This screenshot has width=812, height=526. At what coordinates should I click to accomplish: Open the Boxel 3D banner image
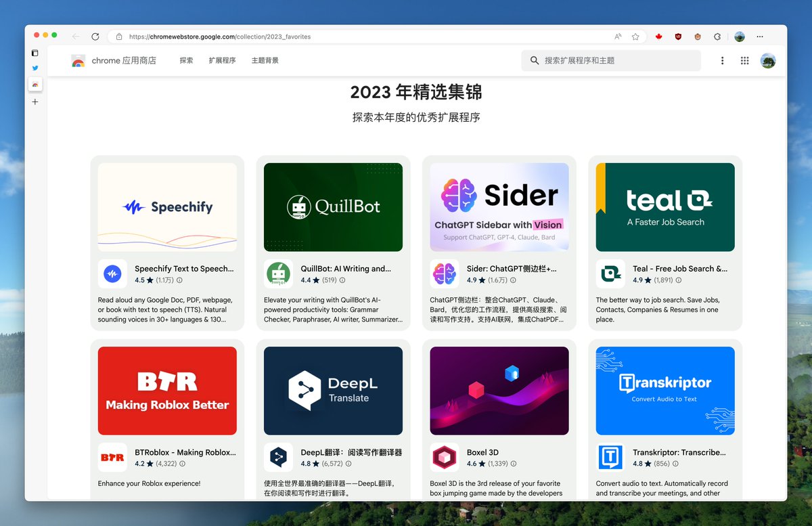pos(499,391)
